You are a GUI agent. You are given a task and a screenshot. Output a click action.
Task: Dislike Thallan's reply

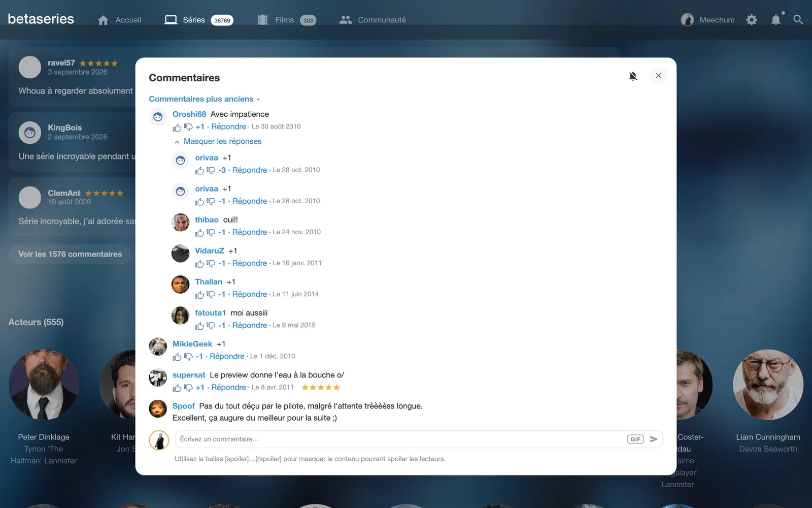click(211, 295)
